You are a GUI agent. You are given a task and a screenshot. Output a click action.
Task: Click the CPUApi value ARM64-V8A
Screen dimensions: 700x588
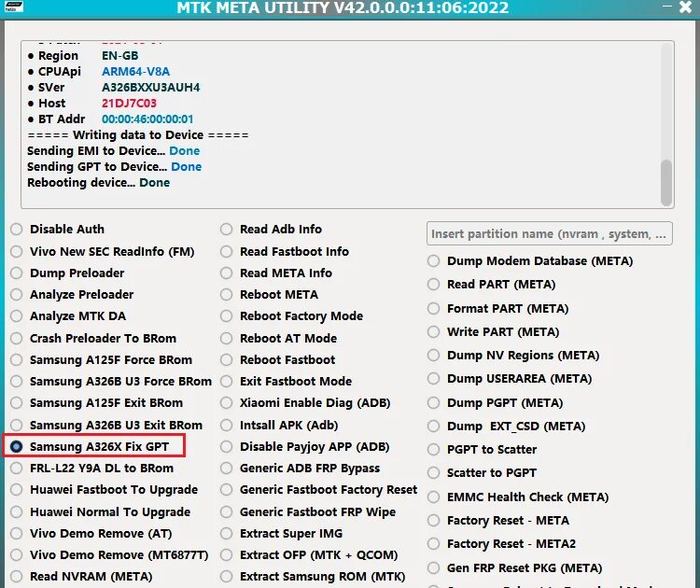point(135,72)
